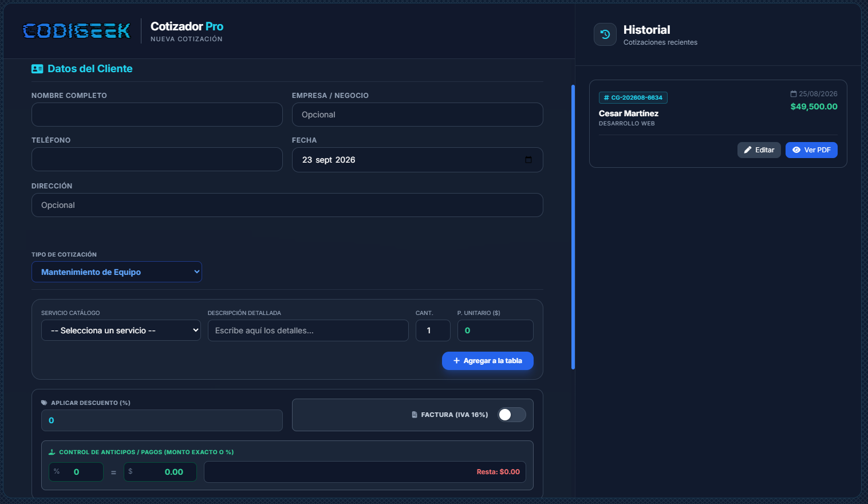The image size is (868, 504).
Task: Click the Historial clock icon
Action: pyautogui.click(x=605, y=34)
